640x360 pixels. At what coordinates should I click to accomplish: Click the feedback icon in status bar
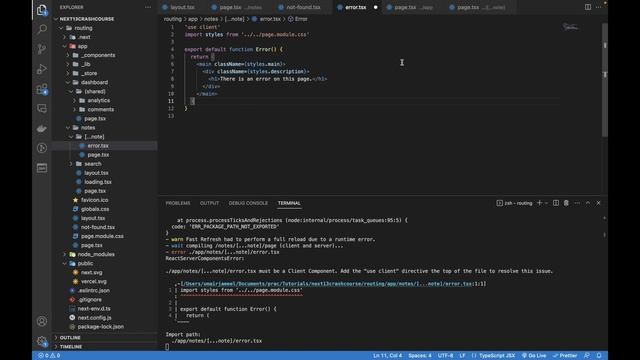pos(587,356)
